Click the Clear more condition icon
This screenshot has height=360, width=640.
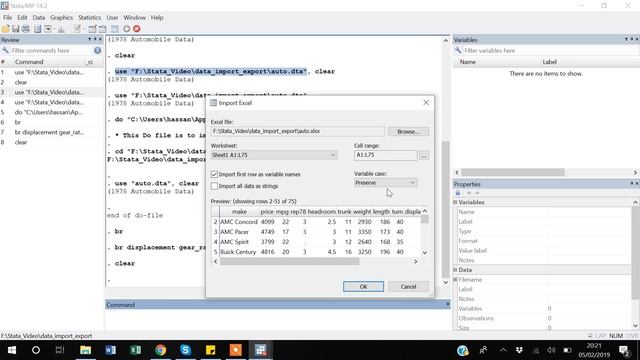[x=127, y=29]
